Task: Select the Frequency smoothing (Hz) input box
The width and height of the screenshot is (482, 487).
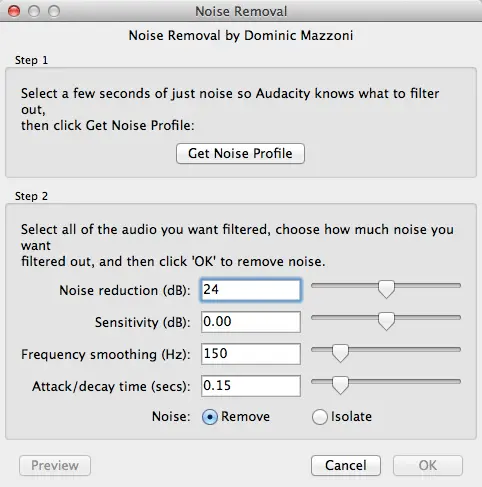Action: tap(251, 354)
